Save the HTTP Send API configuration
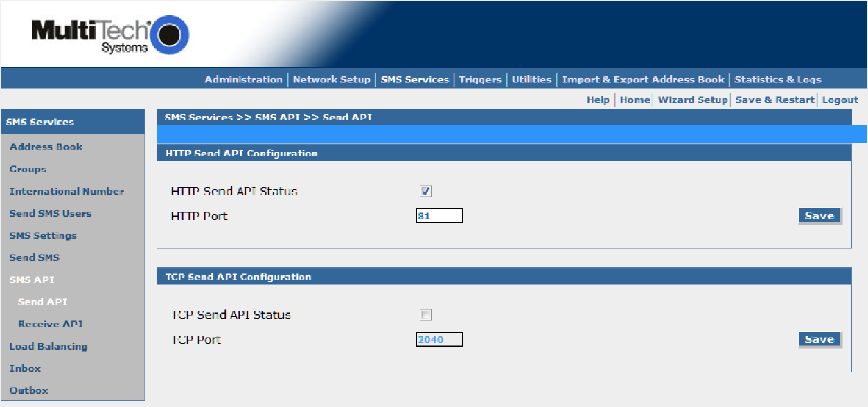868x407 pixels. pos(819,216)
